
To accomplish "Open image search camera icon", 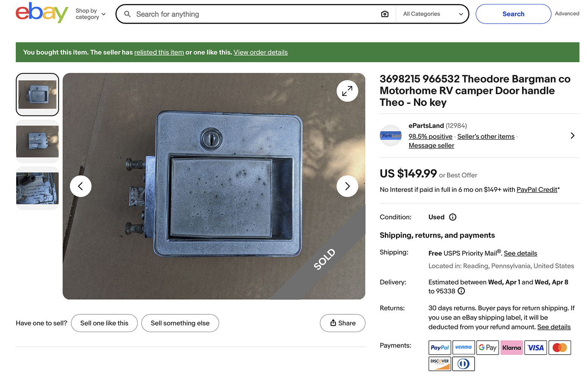I will tap(384, 14).
